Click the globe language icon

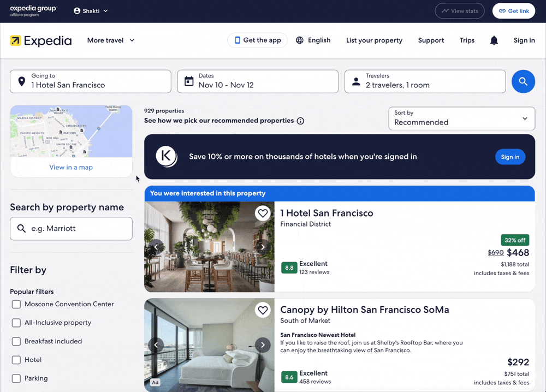tap(299, 40)
